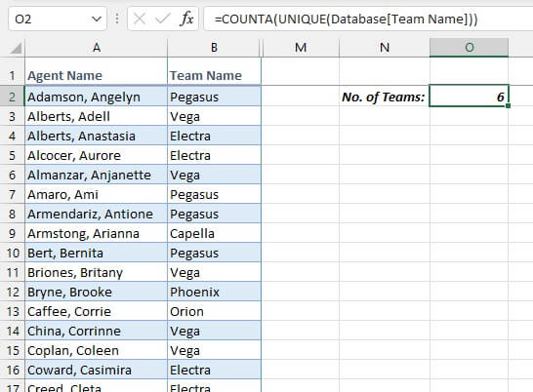Select cell 'China, Corrinne'

pyautogui.click(x=97, y=331)
